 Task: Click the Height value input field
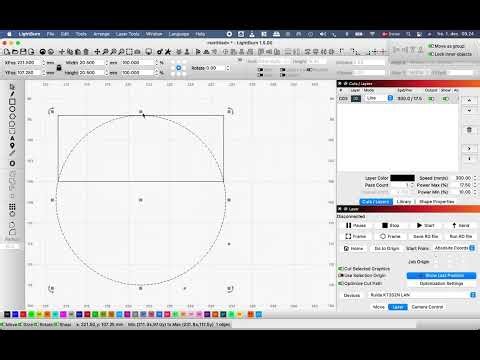pyautogui.click(x=91, y=73)
